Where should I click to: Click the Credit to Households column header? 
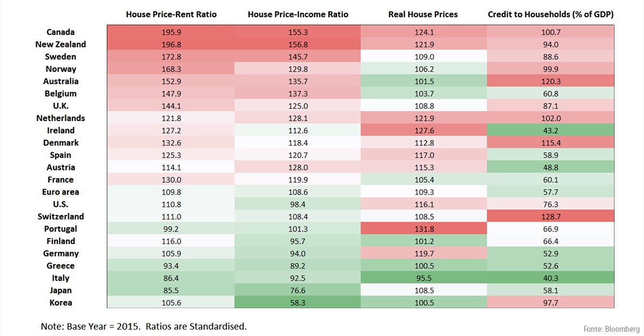click(551, 14)
